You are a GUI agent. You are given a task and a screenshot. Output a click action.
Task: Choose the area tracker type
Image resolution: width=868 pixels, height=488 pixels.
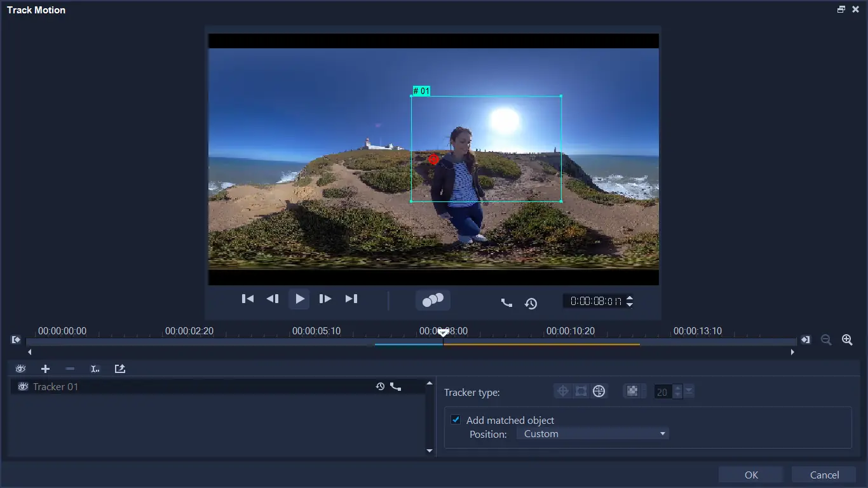tap(581, 391)
